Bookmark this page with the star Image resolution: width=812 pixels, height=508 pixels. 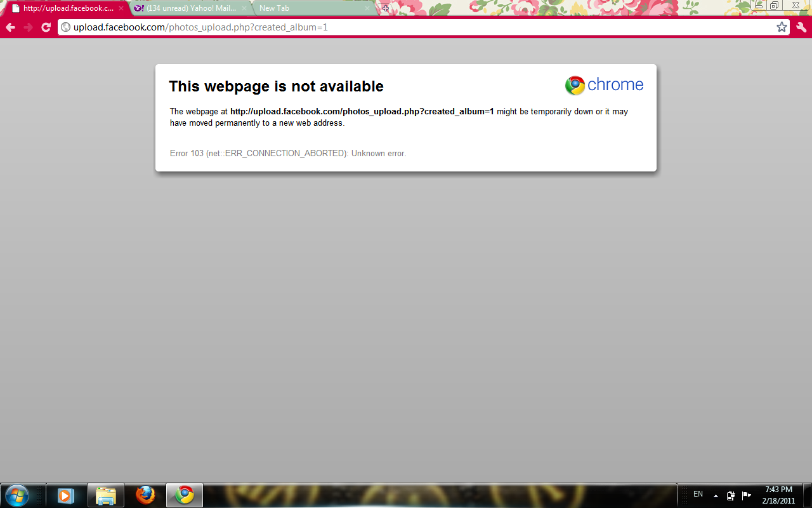tap(782, 27)
